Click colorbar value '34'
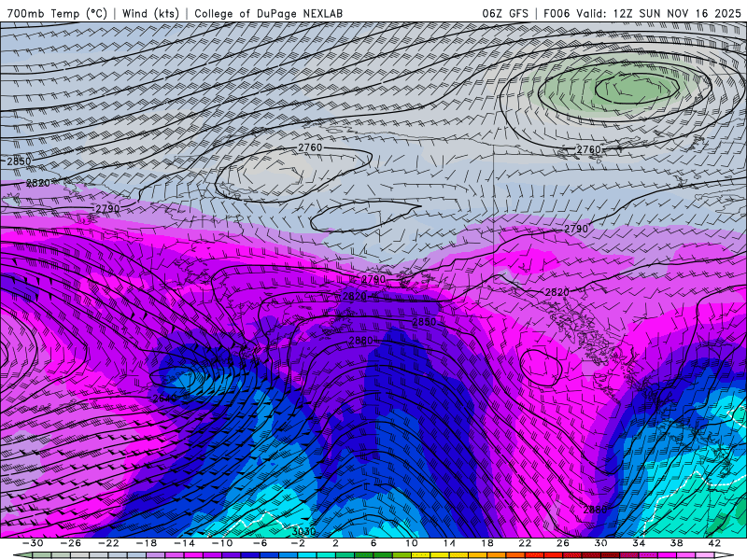Image resolution: width=747 pixels, height=560 pixels. (639, 543)
